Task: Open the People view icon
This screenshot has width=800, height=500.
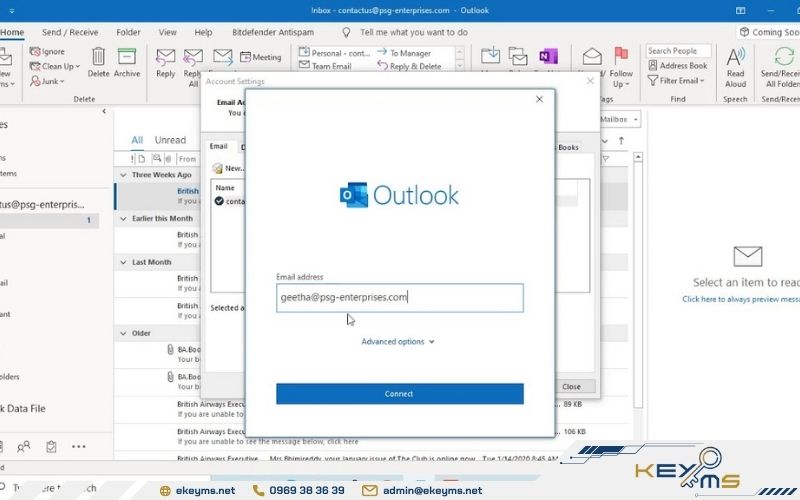Action: tap(23, 447)
